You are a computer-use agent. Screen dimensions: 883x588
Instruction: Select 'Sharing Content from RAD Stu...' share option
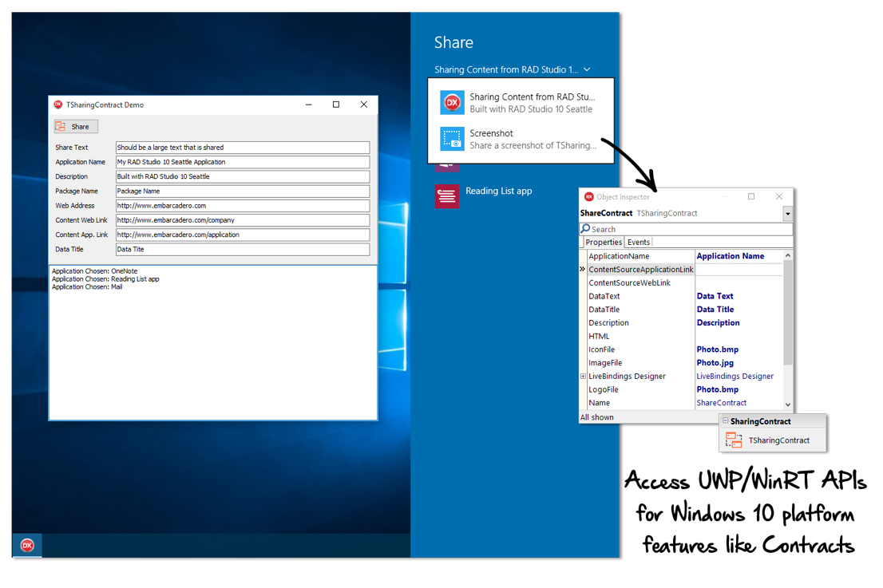click(521, 102)
